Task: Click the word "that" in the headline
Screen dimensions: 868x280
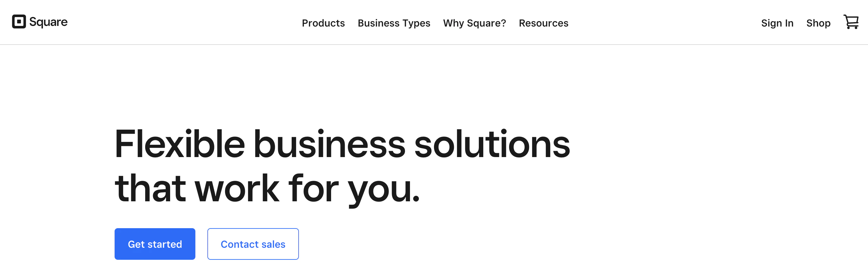Action: pos(150,188)
